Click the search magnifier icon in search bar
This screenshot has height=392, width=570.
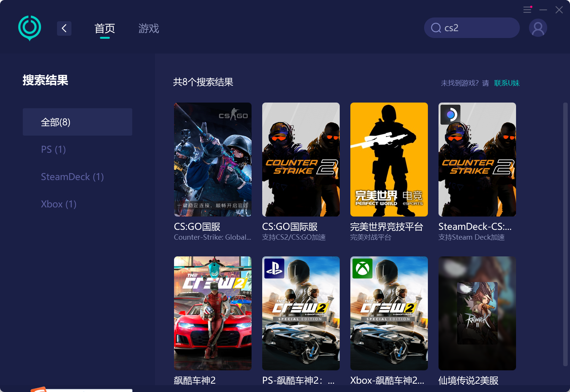coord(436,28)
